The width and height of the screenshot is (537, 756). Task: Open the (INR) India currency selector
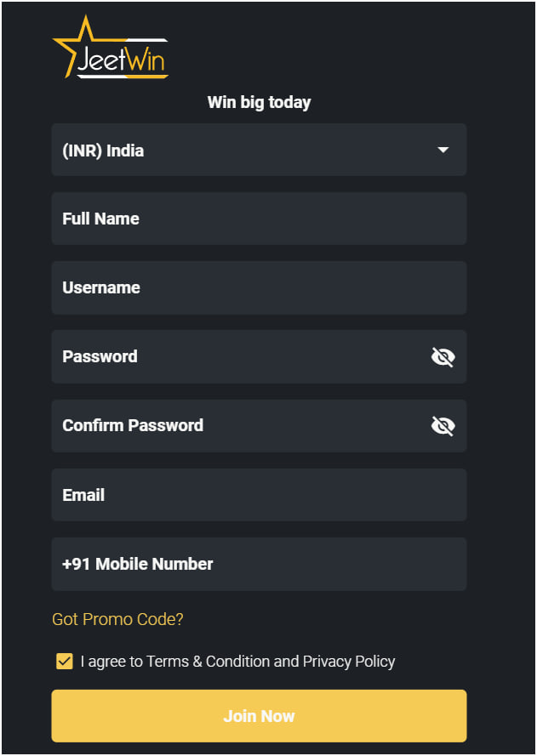pyautogui.click(x=259, y=150)
